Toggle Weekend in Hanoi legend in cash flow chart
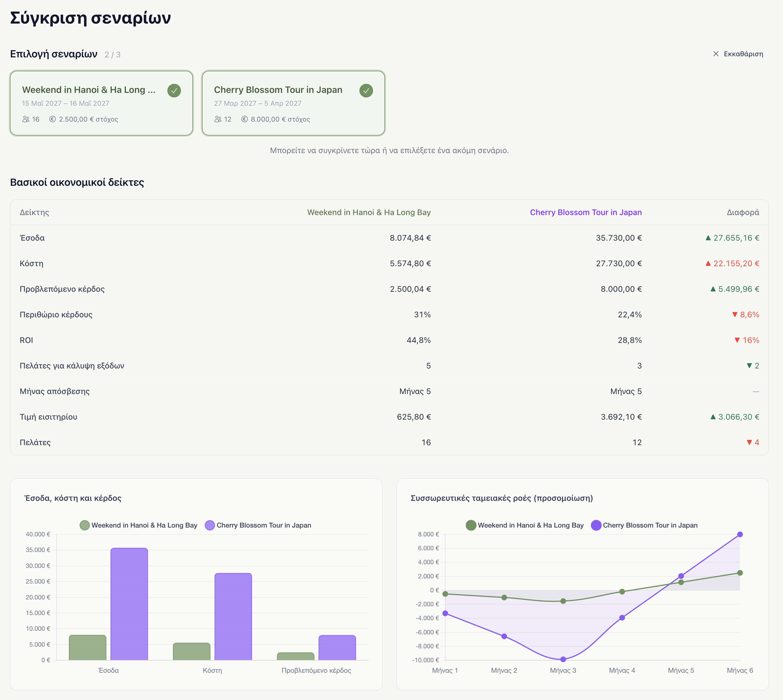This screenshot has height=700, width=783. (524, 525)
